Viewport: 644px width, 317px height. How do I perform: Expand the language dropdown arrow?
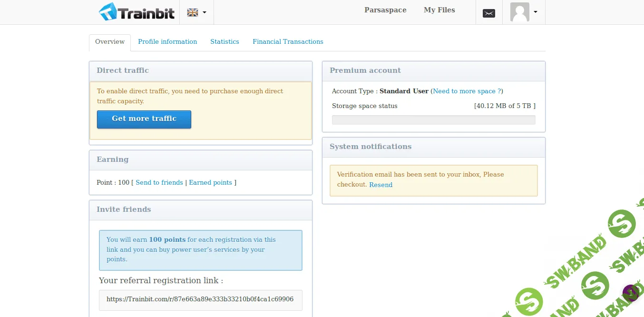click(x=205, y=12)
